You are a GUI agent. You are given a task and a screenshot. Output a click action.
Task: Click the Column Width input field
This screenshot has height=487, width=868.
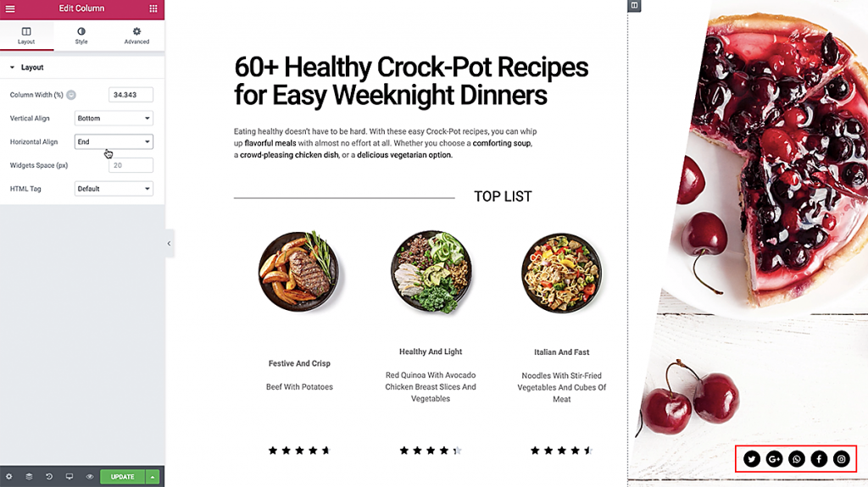pyautogui.click(x=131, y=95)
